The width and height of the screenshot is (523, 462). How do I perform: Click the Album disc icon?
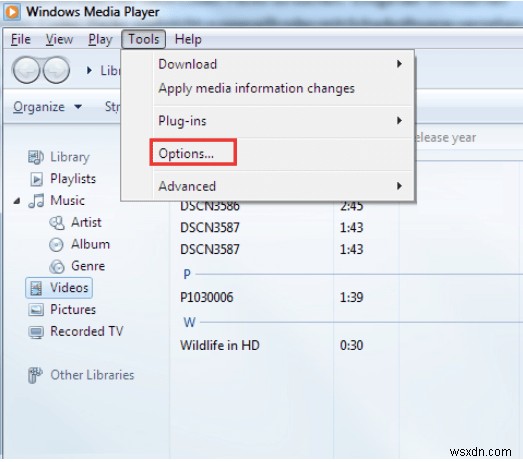[x=56, y=245]
